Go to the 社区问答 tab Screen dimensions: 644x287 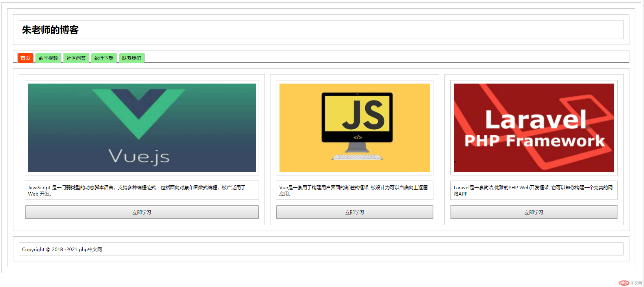click(x=76, y=58)
